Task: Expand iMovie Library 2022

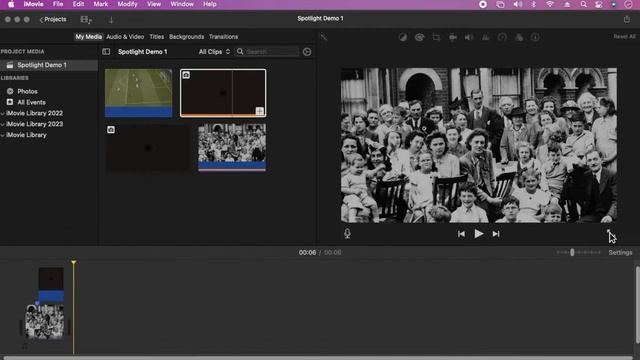Action: click(x=2, y=113)
